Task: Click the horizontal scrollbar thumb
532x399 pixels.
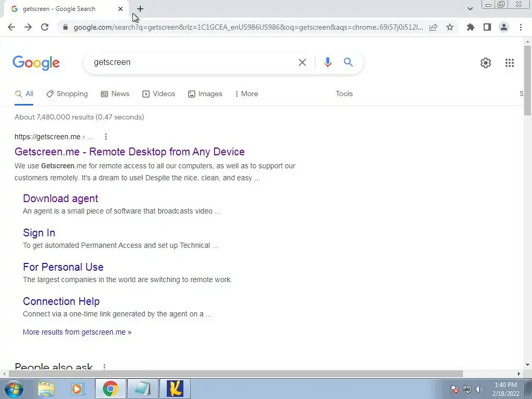Action: click(236, 374)
